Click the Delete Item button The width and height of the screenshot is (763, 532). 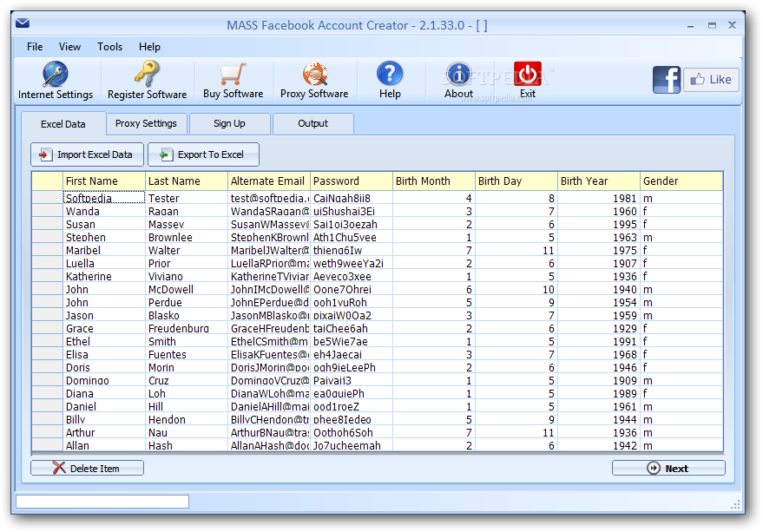(x=87, y=469)
